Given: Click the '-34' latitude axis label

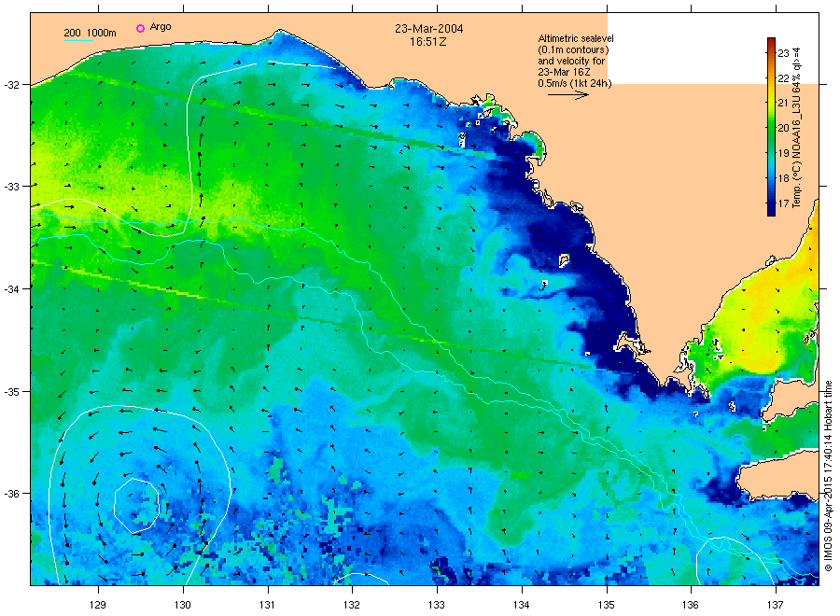Looking at the screenshot, I should coord(11,289).
